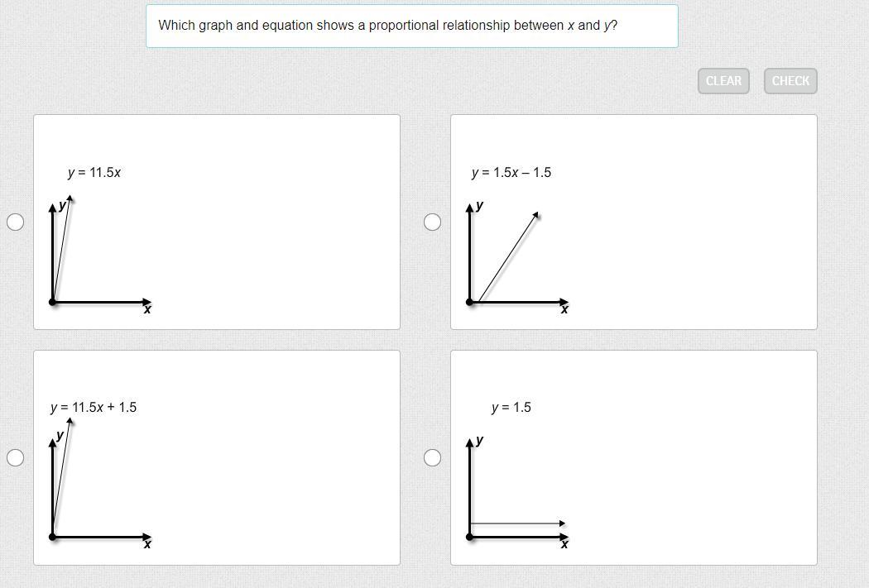Pick the y = 11.5x + 1.5 radio button
The width and height of the screenshot is (869, 588).
[15, 457]
